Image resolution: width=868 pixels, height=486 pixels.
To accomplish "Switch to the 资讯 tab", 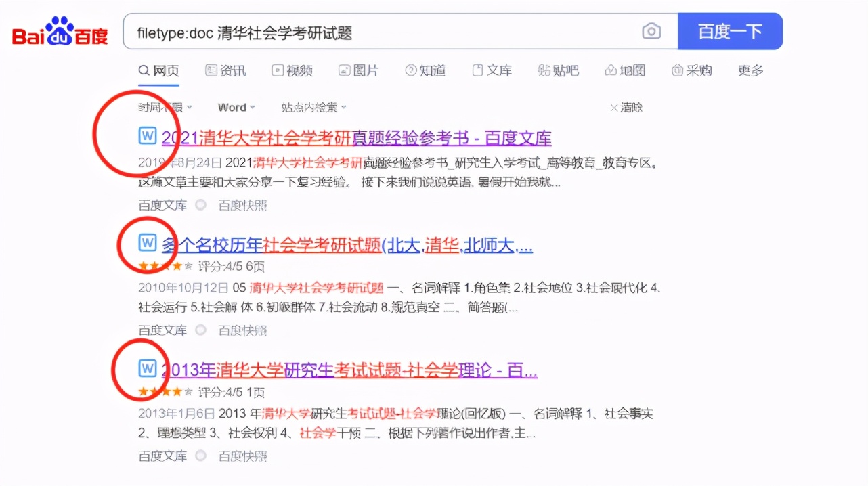I will click(225, 70).
